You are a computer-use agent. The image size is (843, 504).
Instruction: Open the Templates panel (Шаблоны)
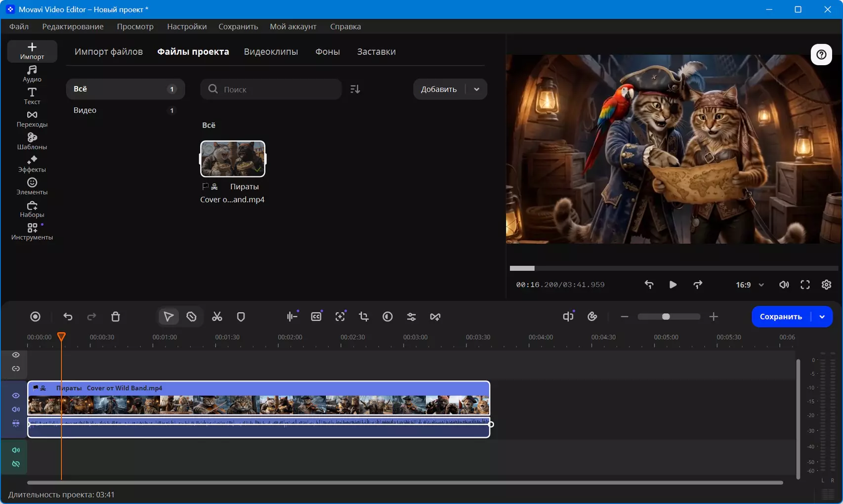point(32,141)
